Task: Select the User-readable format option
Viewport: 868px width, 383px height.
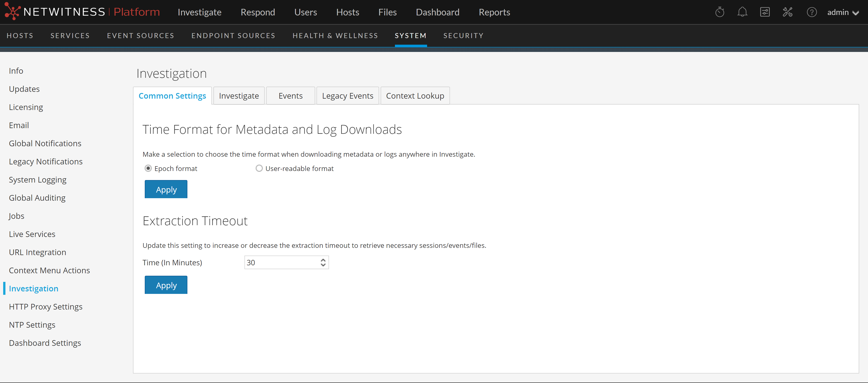Action: pyautogui.click(x=259, y=168)
